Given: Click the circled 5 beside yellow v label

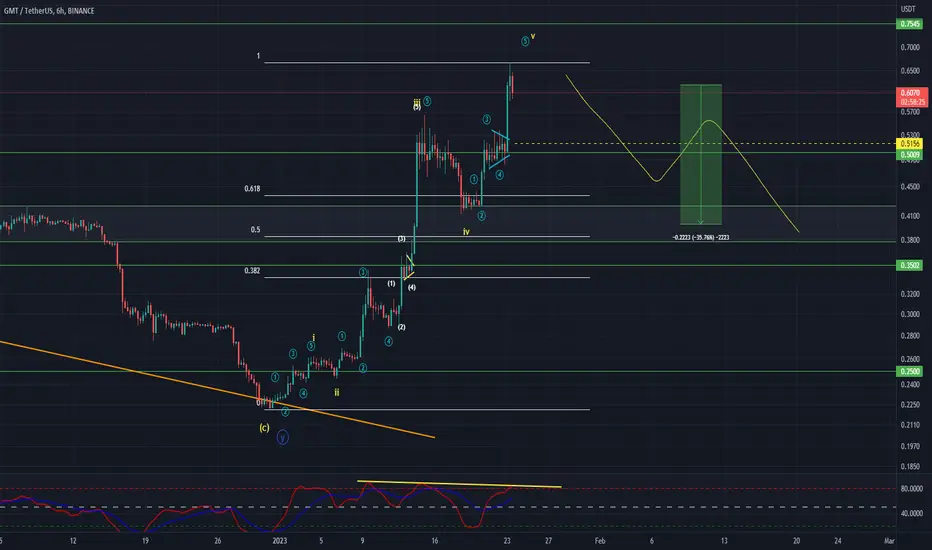Looking at the screenshot, I should pyautogui.click(x=525, y=41).
